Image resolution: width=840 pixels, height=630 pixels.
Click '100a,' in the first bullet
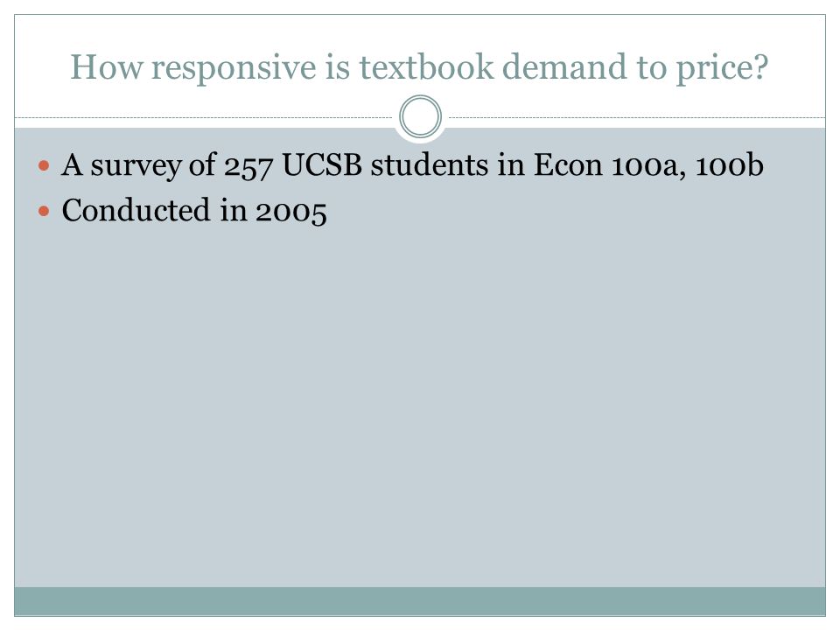coord(648,165)
